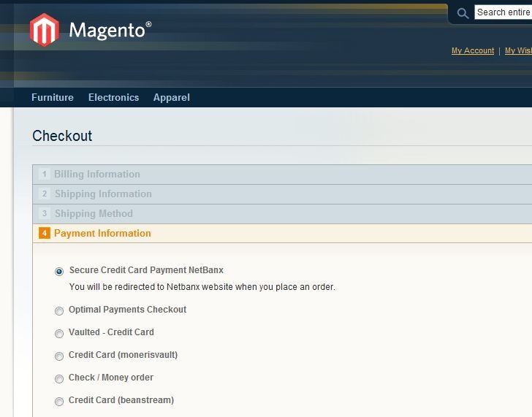
Task: Open the Apparel category menu
Action: [x=171, y=98]
